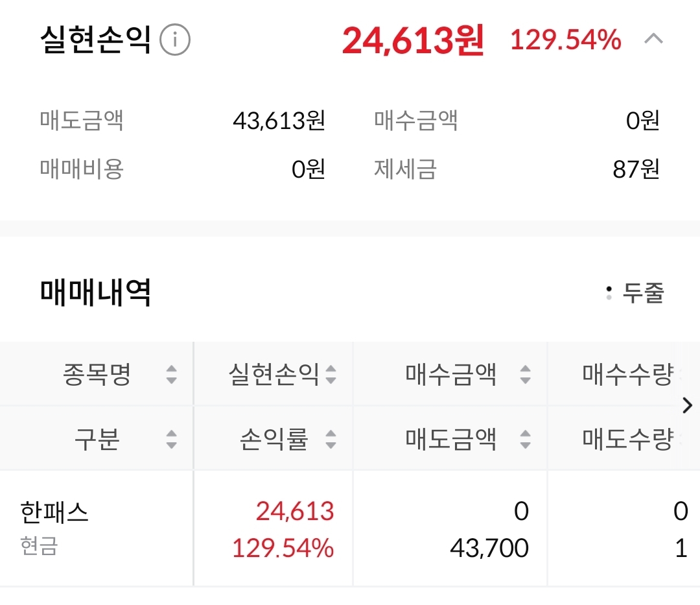Click the sort arrows next to 종목명

tap(171, 374)
